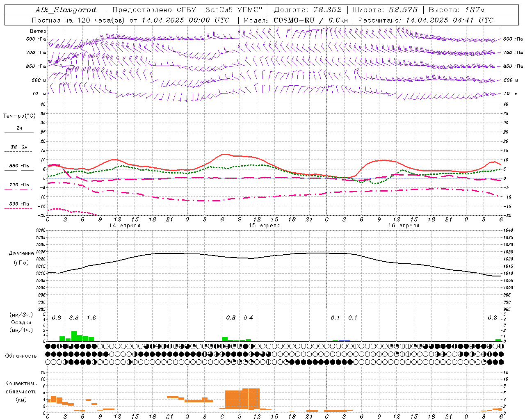Click the 'Конвективн.' convective cloud label
The height and width of the screenshot is (420, 525).
[x=21, y=383]
